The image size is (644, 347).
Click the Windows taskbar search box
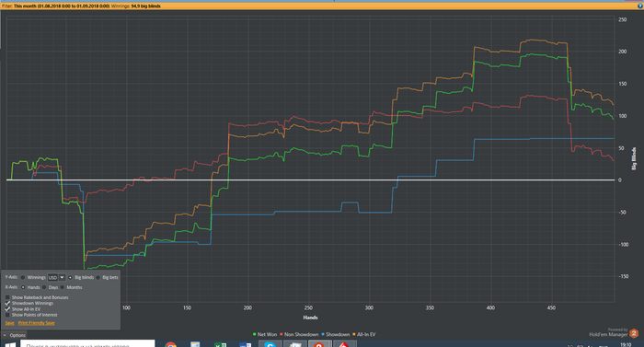[87, 344]
